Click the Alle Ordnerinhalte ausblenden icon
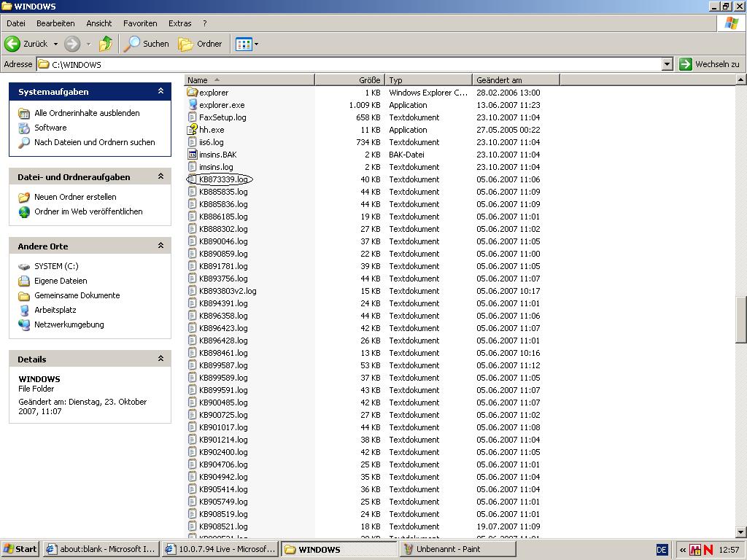This screenshot has height=560, width=747. (24, 113)
